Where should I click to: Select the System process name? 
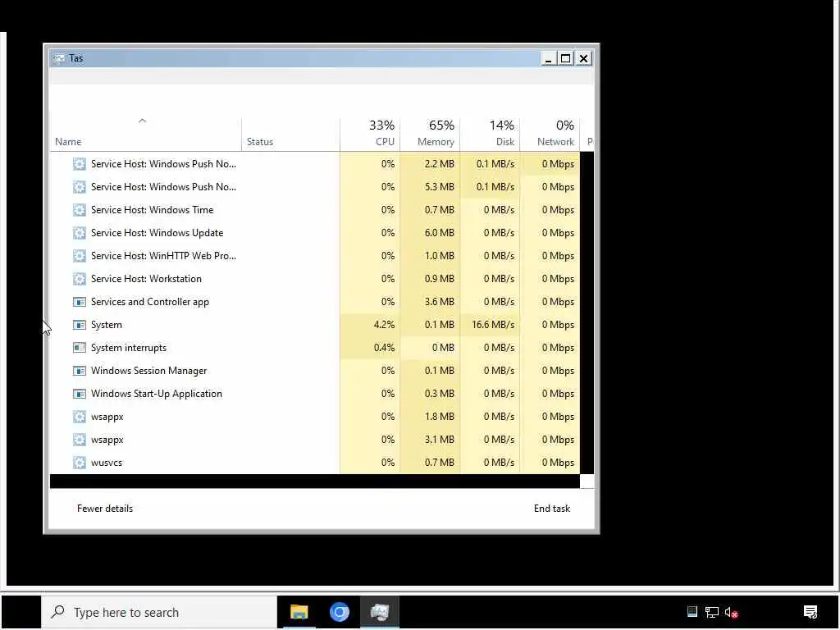[107, 325]
